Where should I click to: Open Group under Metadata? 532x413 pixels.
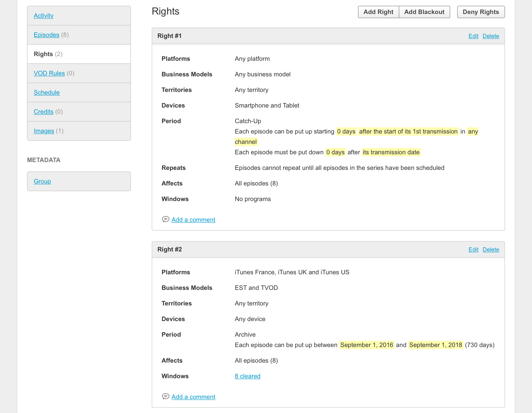[42, 181]
